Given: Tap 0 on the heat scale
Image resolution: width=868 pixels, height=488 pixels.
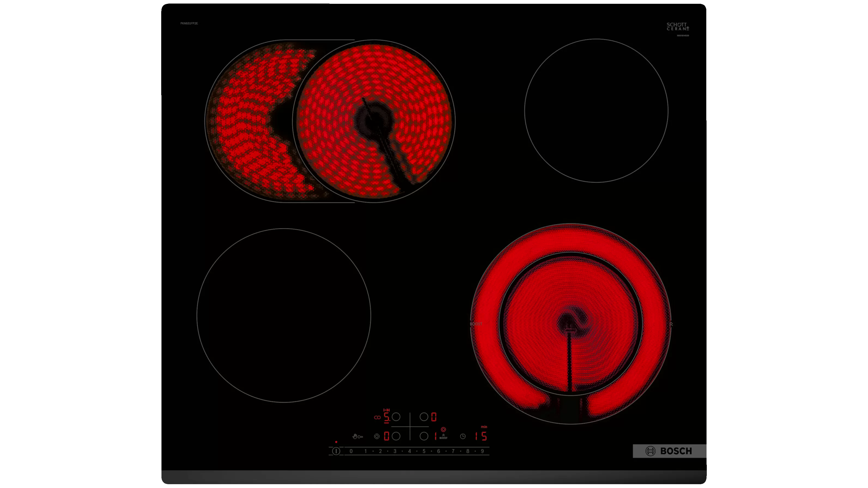Looking at the screenshot, I should coord(351,451).
